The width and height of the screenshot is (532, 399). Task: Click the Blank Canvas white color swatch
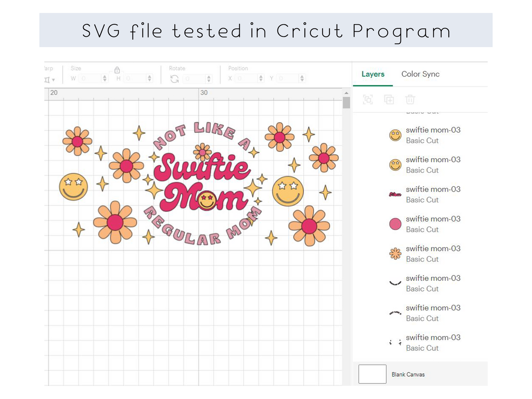(372, 374)
